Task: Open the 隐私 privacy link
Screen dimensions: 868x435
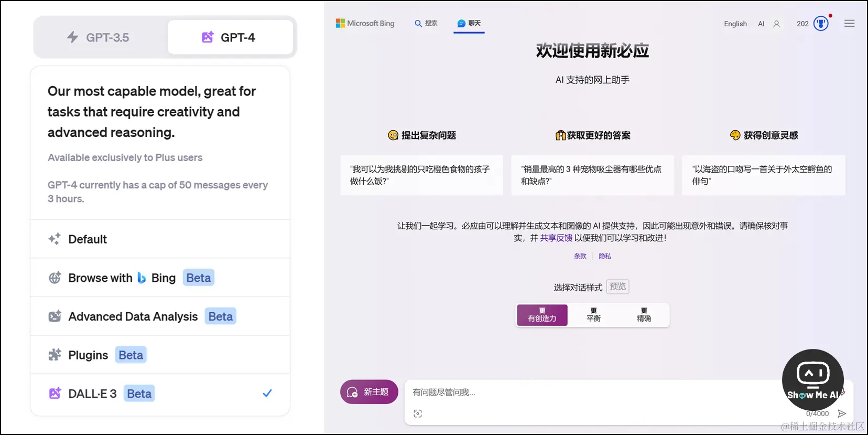Action: 605,256
